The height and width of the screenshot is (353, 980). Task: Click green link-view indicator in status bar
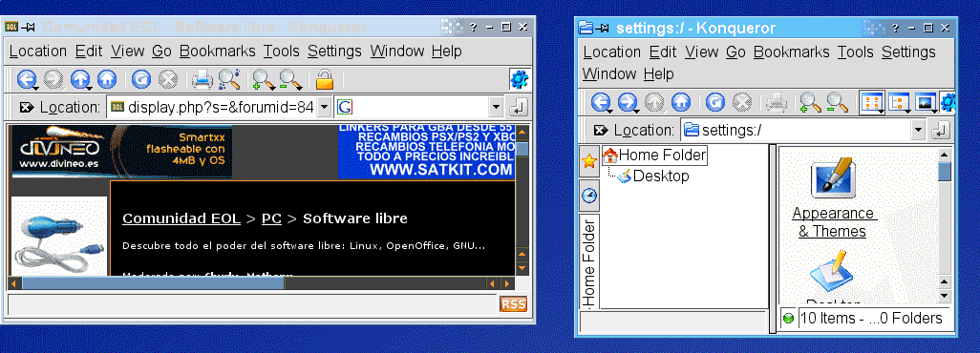[788, 319]
